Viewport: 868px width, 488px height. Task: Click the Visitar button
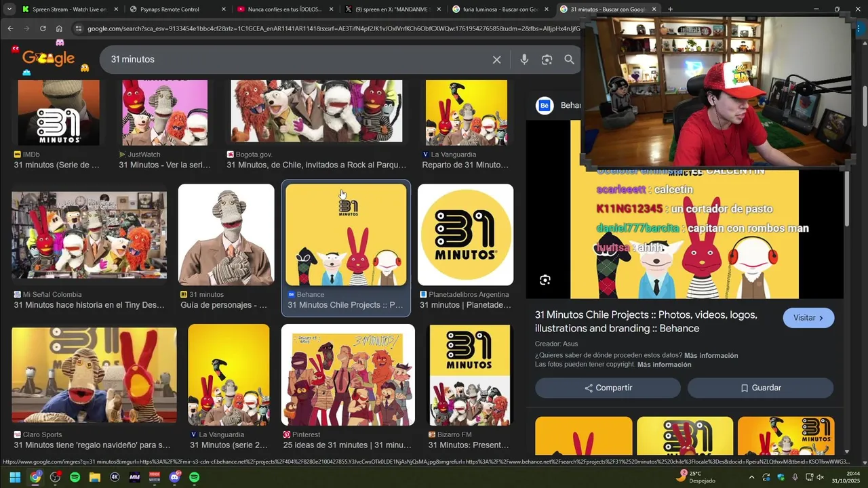tap(808, 318)
